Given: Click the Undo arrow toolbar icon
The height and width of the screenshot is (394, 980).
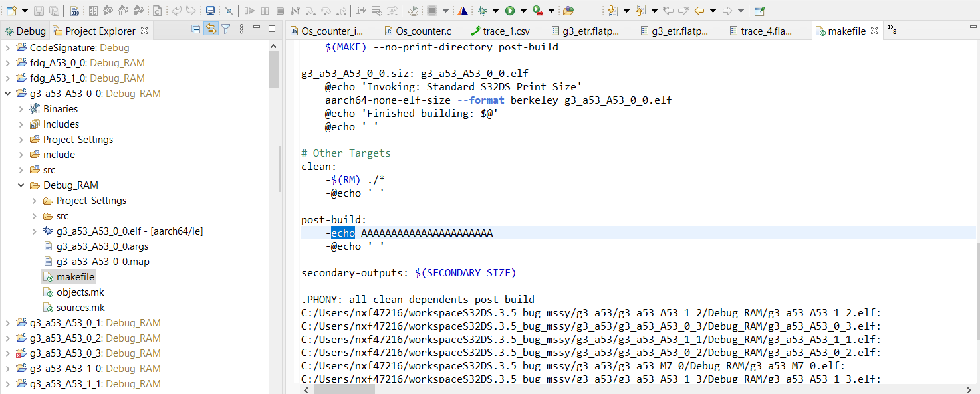Looking at the screenshot, I should pyautogui.click(x=176, y=11).
